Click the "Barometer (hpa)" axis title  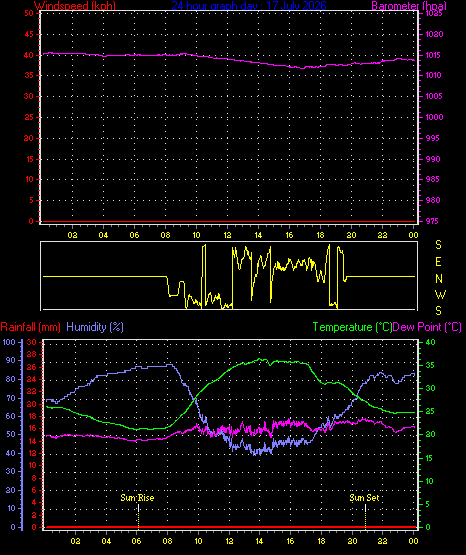tap(409, 6)
